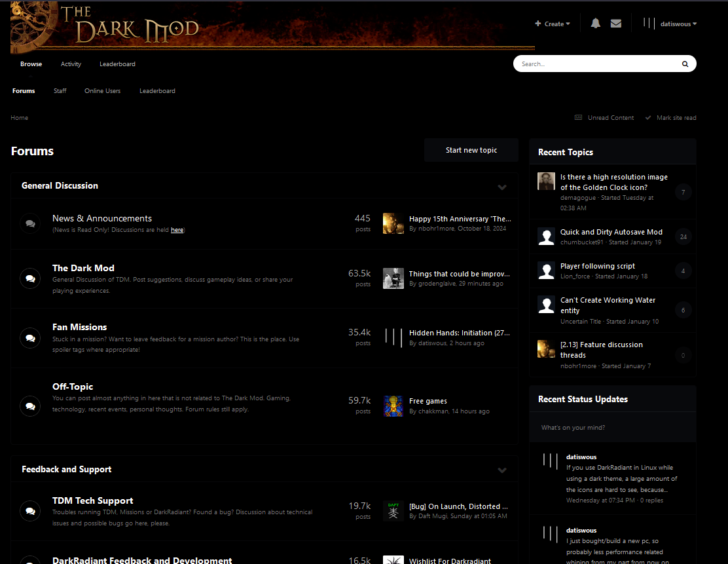Collapse the General Discussion category
This screenshot has height=564, width=728.
502,187
